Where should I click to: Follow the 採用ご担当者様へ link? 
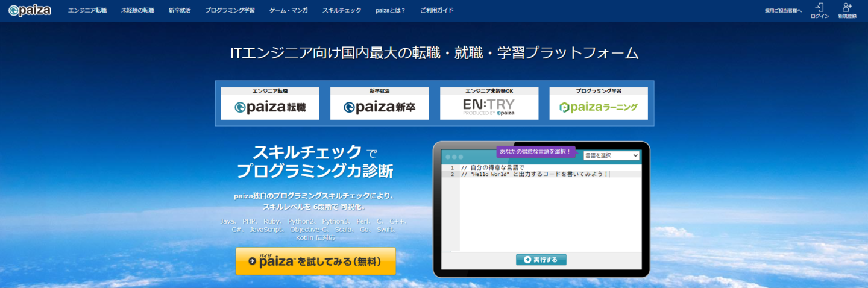coord(783,11)
